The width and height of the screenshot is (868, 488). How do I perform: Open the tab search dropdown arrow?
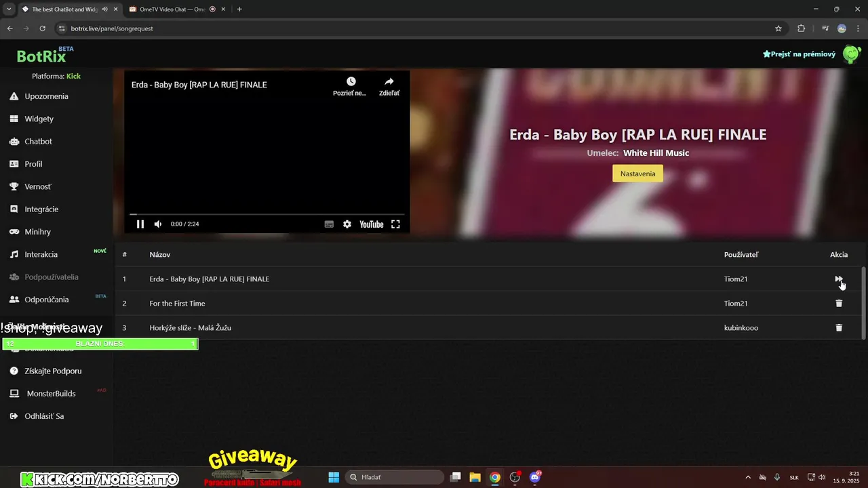point(9,9)
